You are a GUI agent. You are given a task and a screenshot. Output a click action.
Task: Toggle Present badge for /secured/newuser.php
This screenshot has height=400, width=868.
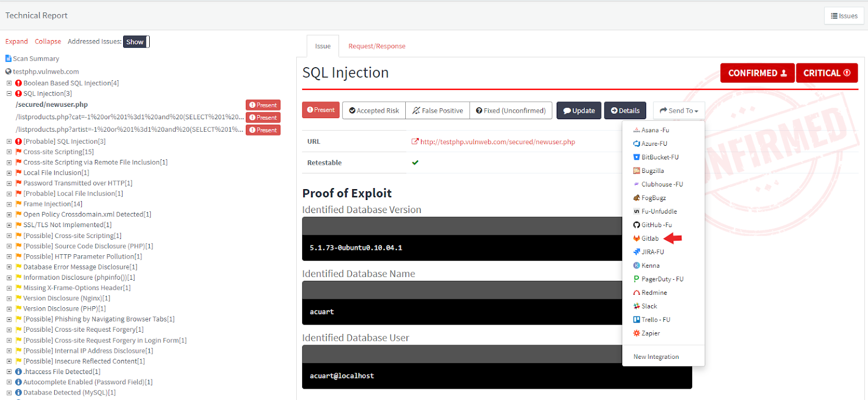point(263,105)
